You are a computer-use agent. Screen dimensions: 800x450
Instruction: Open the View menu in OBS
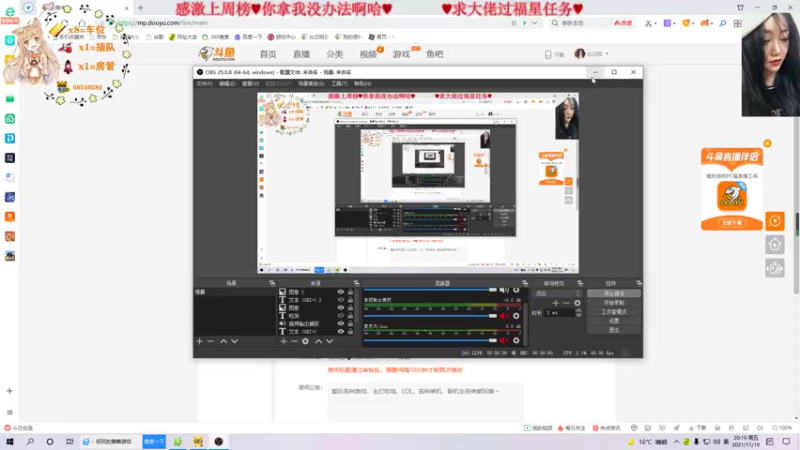(250, 83)
